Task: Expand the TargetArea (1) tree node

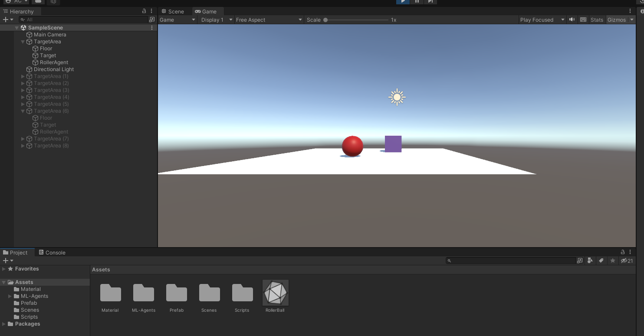Action: 23,76
